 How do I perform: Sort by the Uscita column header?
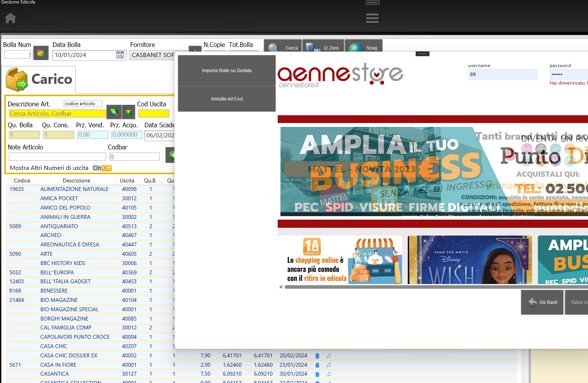point(127,180)
